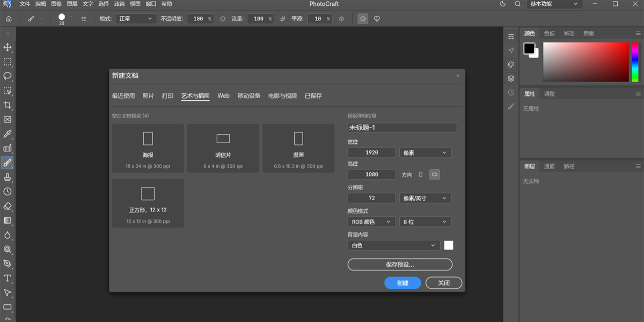The height and width of the screenshot is (322, 644).
Task: Switch to the 移动设备 tab
Action: click(249, 96)
